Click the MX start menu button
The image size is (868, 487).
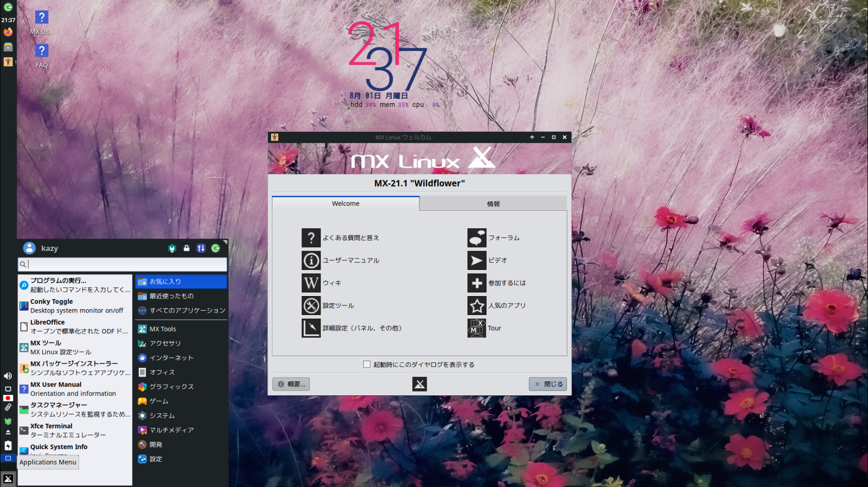(8, 479)
